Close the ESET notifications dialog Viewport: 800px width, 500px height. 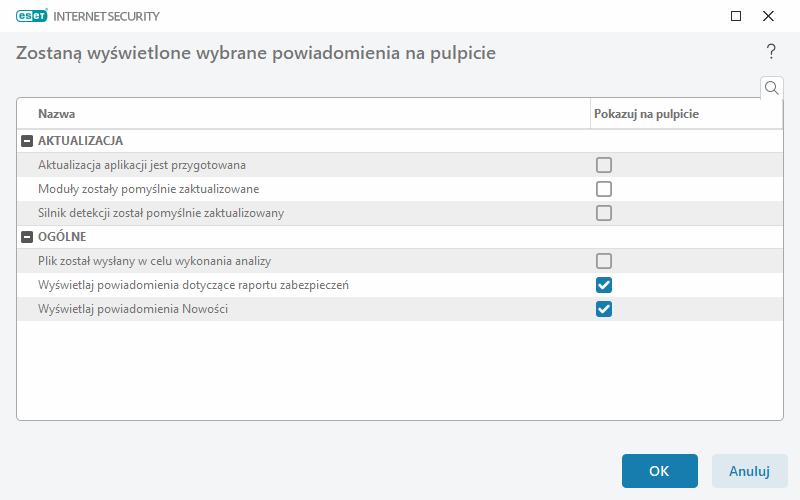(x=768, y=16)
